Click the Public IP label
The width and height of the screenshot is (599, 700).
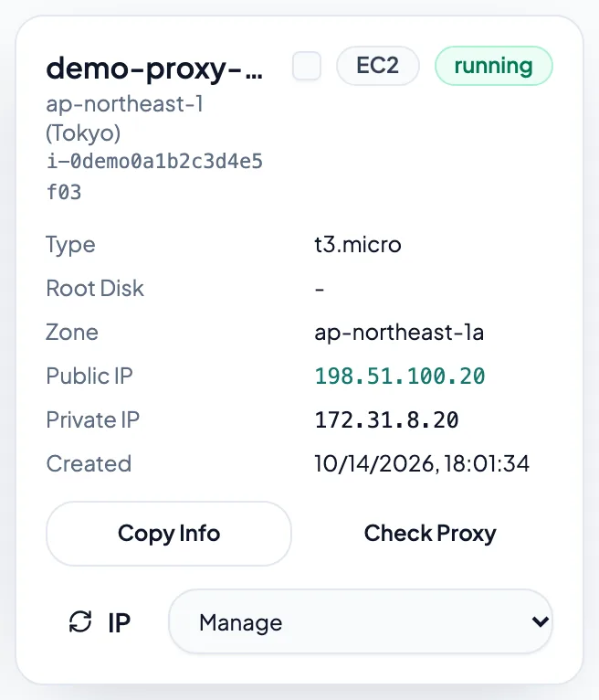pos(89,376)
